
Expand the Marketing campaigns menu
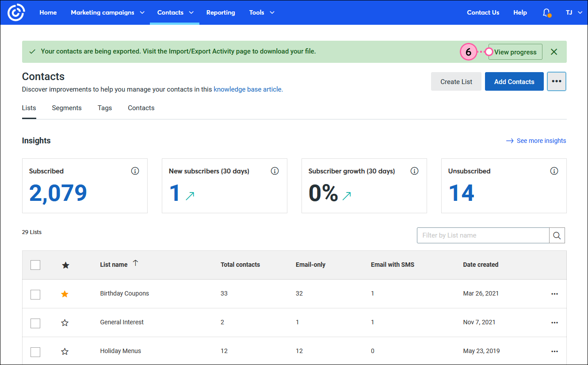[107, 12]
